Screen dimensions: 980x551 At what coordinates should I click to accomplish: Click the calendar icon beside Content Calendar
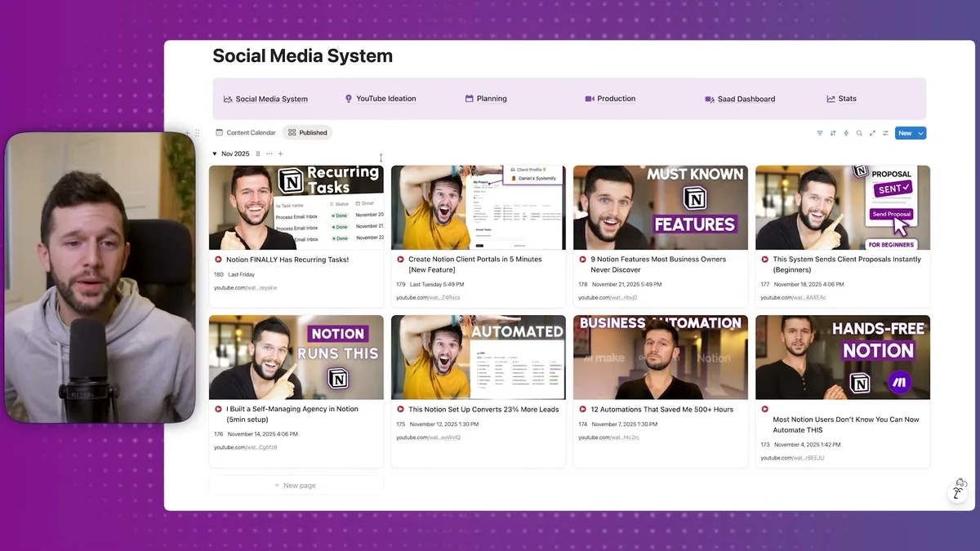219,132
